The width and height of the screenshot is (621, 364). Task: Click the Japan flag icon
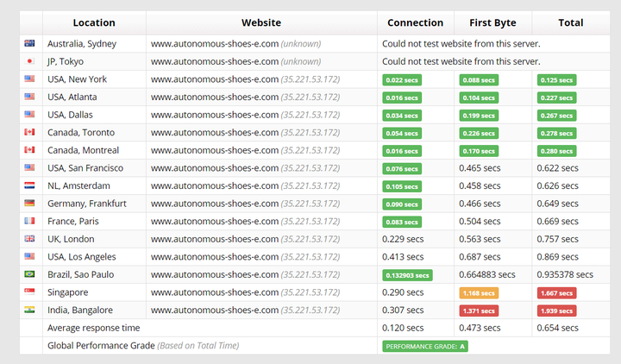point(29,61)
